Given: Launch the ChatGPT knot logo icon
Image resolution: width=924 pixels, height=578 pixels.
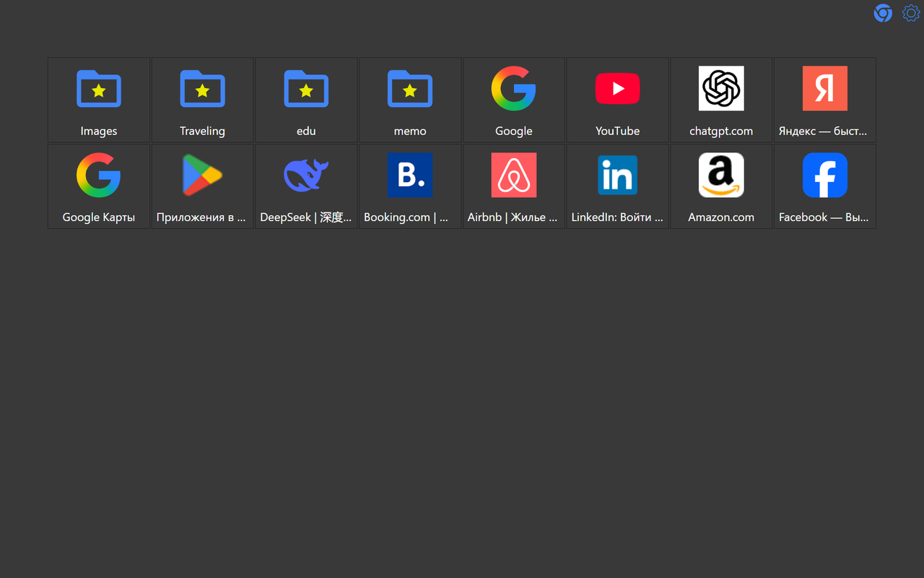Looking at the screenshot, I should [721, 88].
